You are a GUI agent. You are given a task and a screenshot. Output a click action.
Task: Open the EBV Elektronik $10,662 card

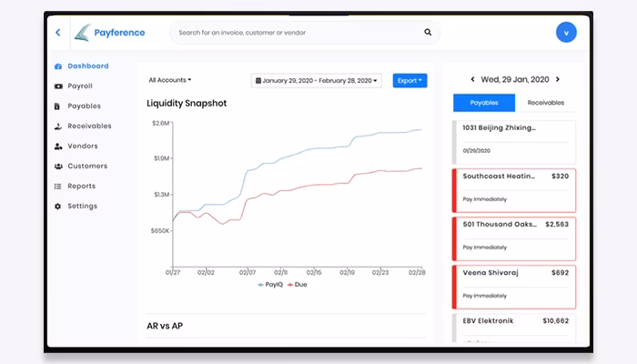pyautogui.click(x=514, y=328)
